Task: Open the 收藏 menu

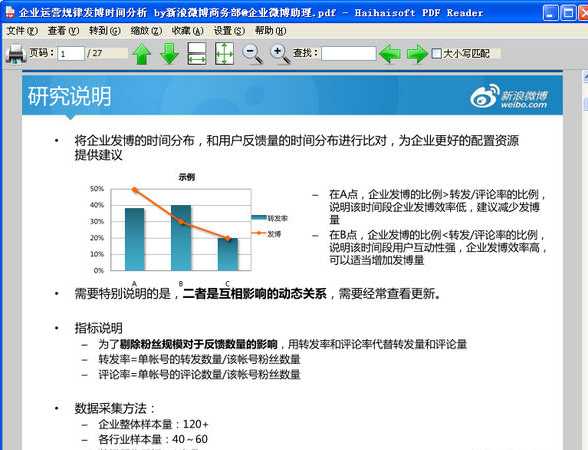Action: (x=188, y=31)
